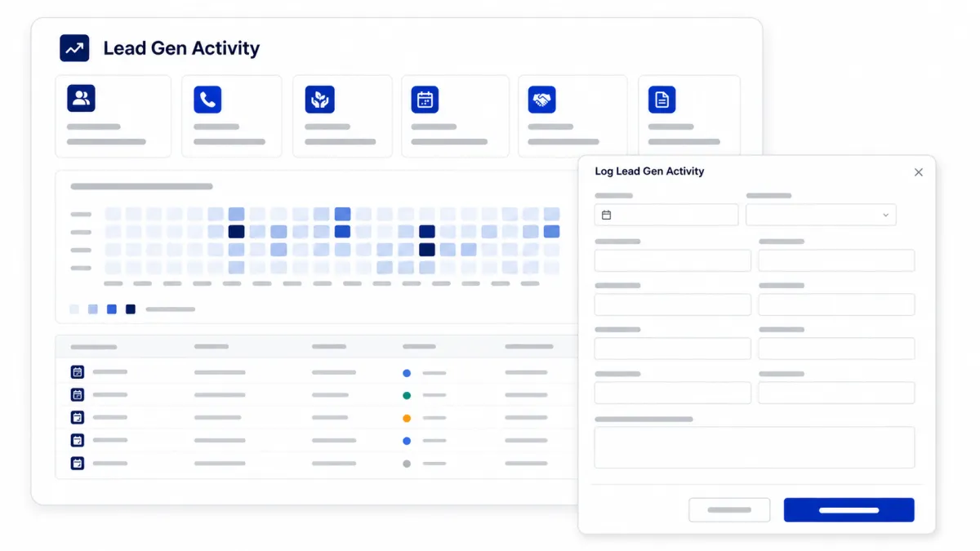This screenshot has height=551, width=980.
Task: Click the lightest heatmap legend swatch
Action: [x=74, y=309]
